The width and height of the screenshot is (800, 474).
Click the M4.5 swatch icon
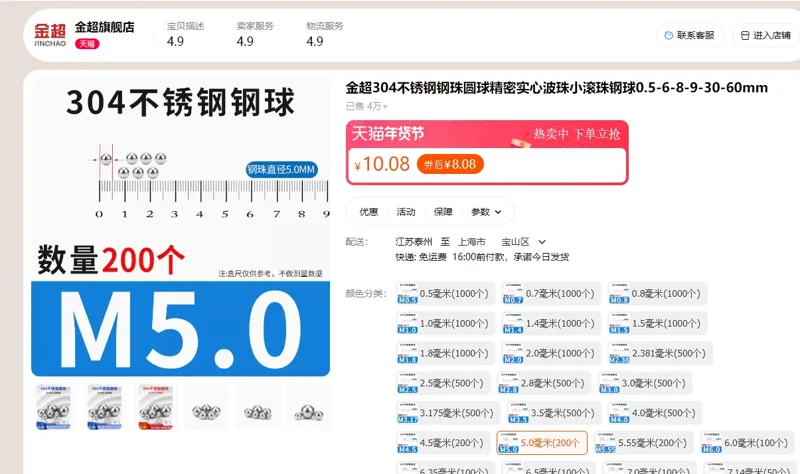pyautogui.click(x=408, y=443)
